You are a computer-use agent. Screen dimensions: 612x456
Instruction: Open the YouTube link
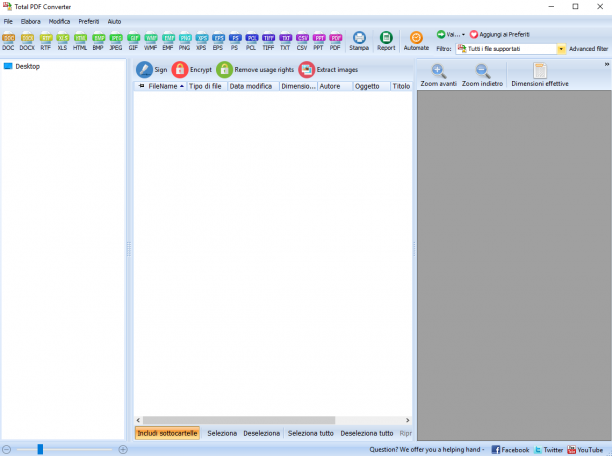pyautogui.click(x=585, y=450)
